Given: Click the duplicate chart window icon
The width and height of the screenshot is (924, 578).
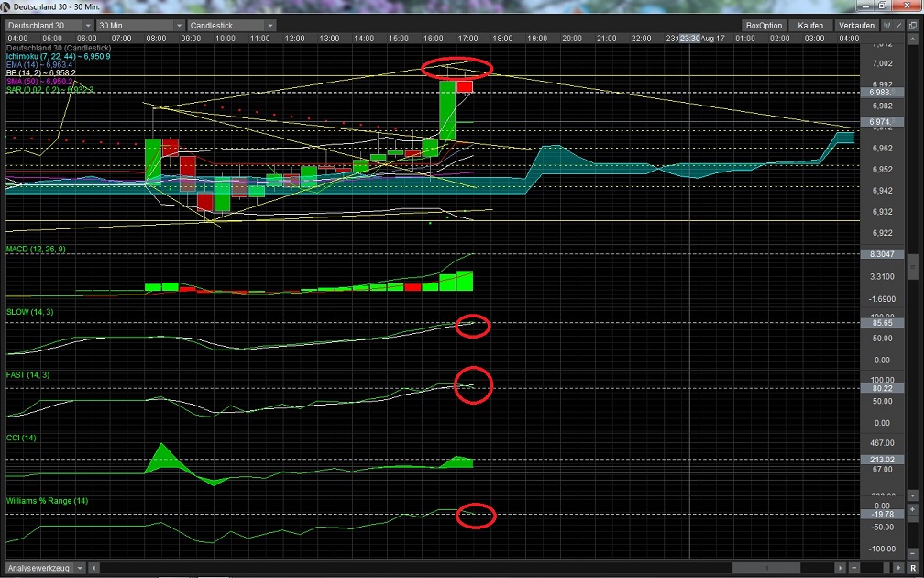Looking at the screenshot, I should (x=914, y=25).
